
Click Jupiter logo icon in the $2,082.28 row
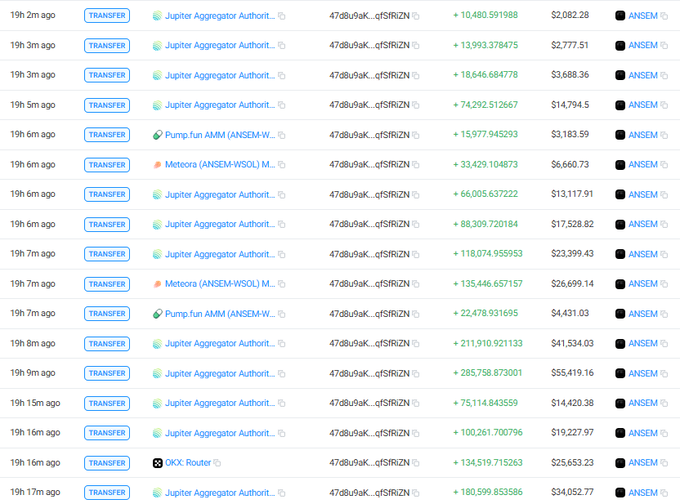click(157, 16)
